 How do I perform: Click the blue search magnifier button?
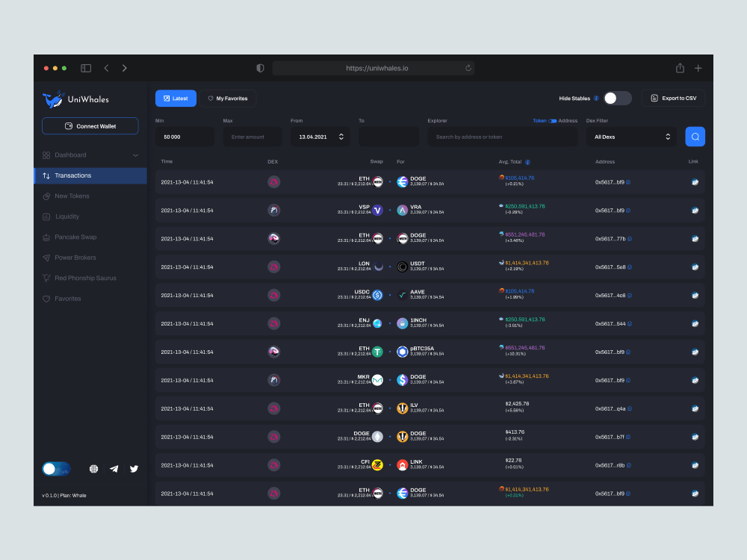(x=695, y=137)
